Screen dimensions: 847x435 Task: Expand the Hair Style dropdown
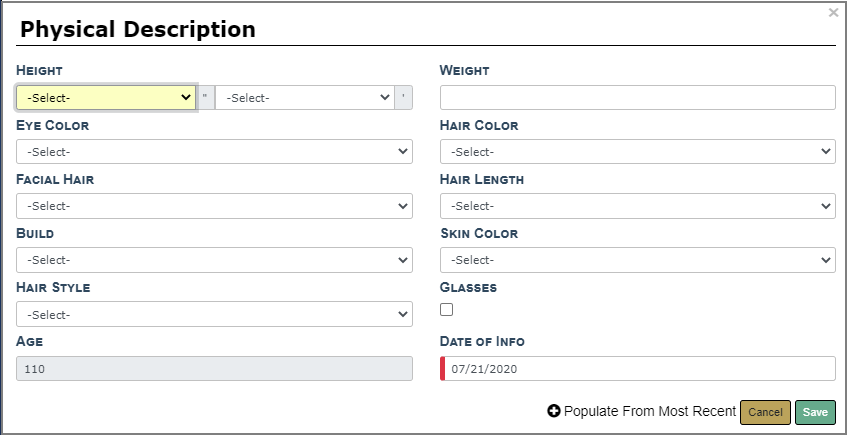coord(214,314)
